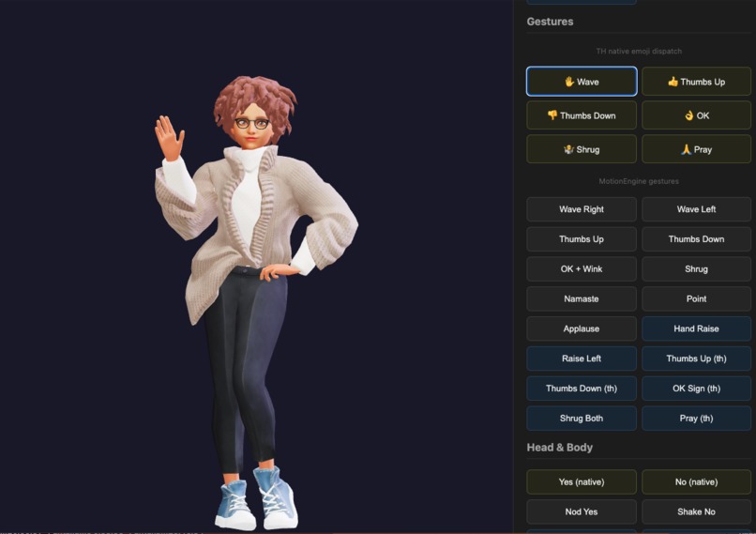Trigger the Point gesture
The width and height of the screenshot is (756, 534).
click(696, 299)
